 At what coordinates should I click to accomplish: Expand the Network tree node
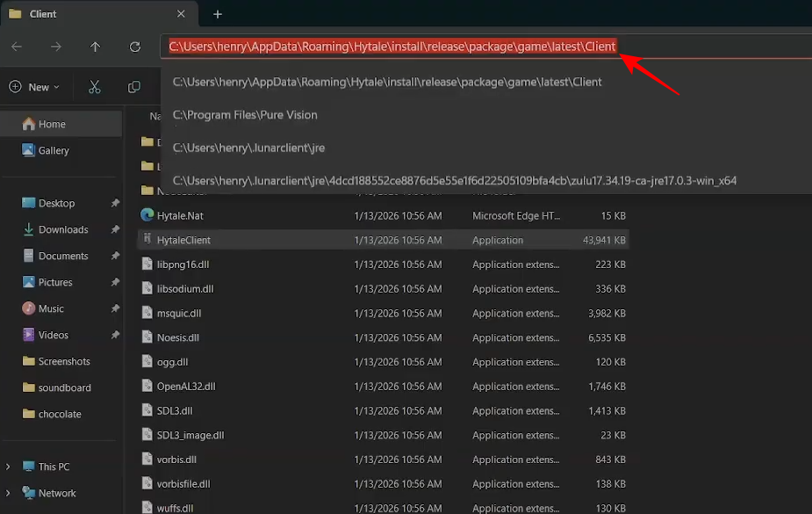coord(9,493)
